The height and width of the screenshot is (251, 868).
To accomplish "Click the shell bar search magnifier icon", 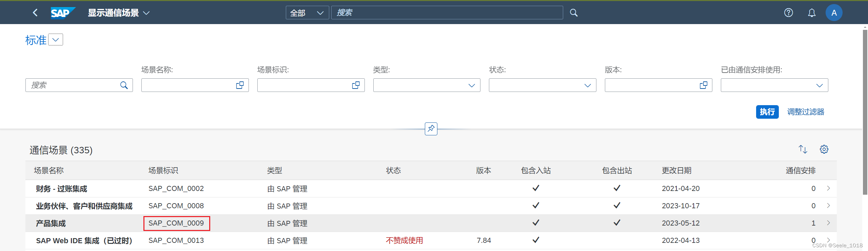I will click(574, 13).
